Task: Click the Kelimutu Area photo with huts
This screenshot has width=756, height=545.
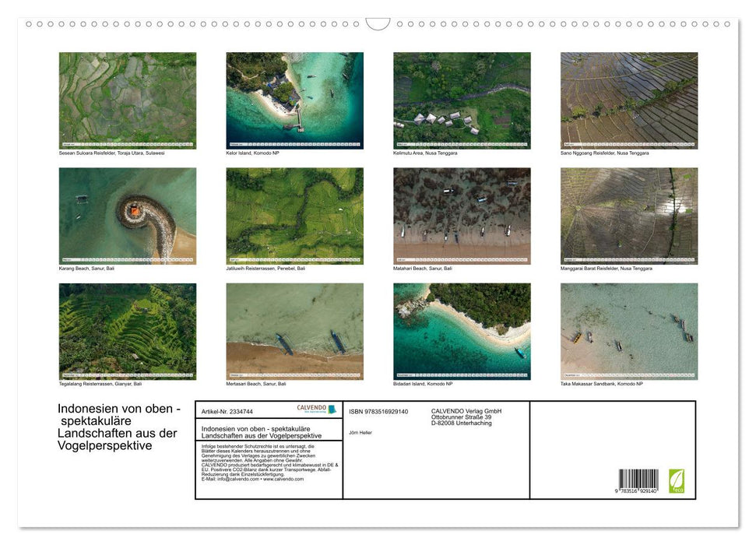Action: click(462, 100)
